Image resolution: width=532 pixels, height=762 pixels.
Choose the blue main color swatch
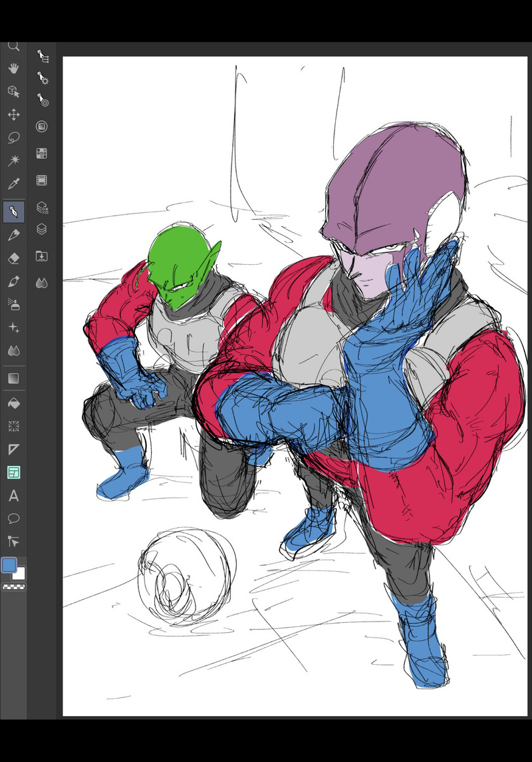(9, 565)
